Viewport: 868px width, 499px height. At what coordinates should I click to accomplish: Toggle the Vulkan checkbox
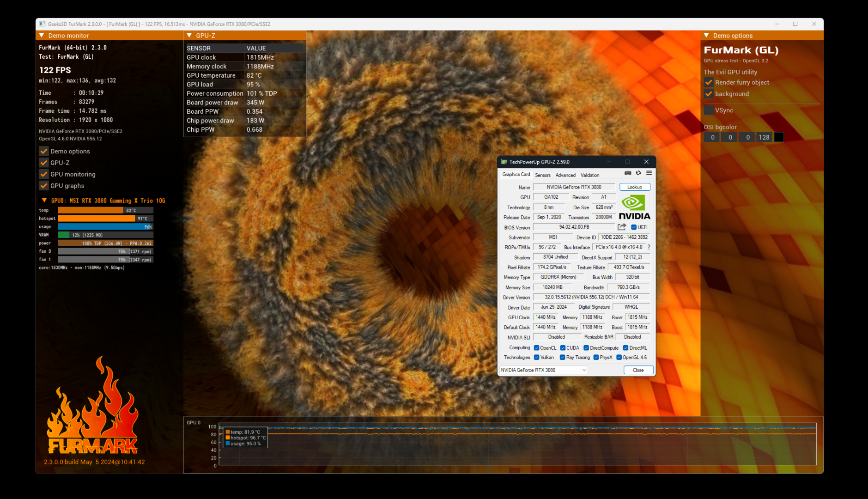tap(536, 357)
